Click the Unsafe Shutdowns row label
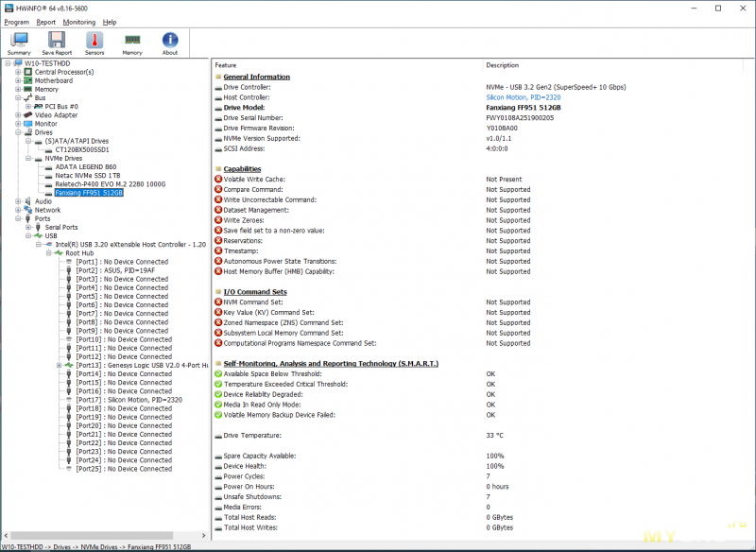 [252, 496]
